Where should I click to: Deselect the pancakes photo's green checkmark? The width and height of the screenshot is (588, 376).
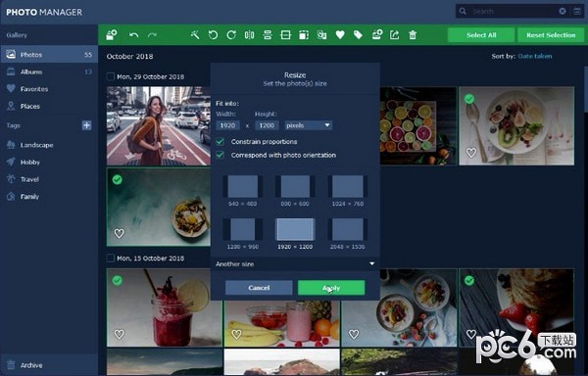469,280
